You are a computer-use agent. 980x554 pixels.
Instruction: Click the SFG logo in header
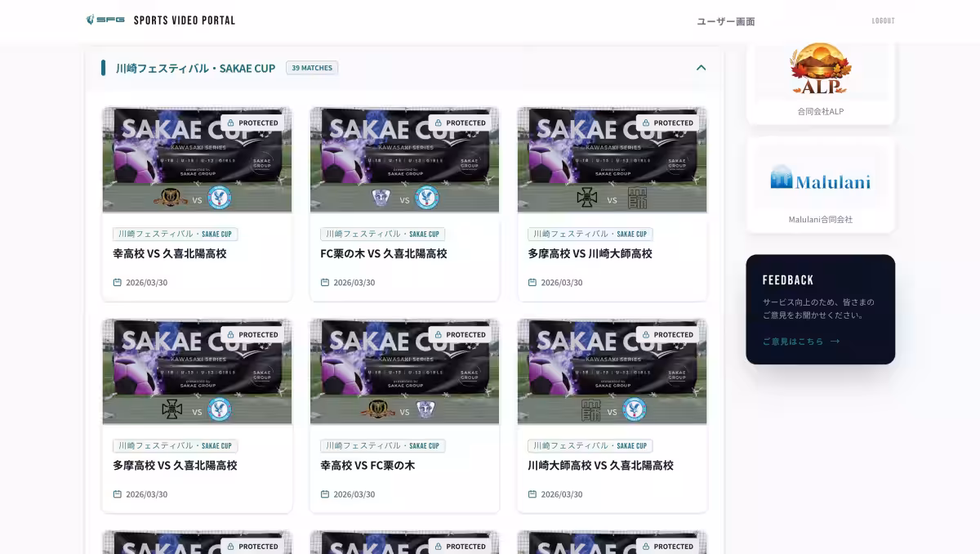(x=105, y=20)
